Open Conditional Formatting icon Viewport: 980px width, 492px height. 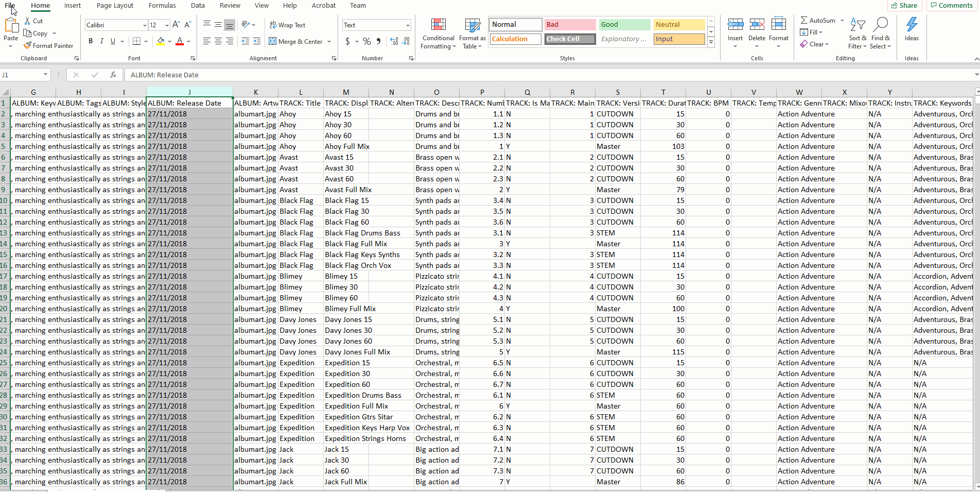point(438,25)
